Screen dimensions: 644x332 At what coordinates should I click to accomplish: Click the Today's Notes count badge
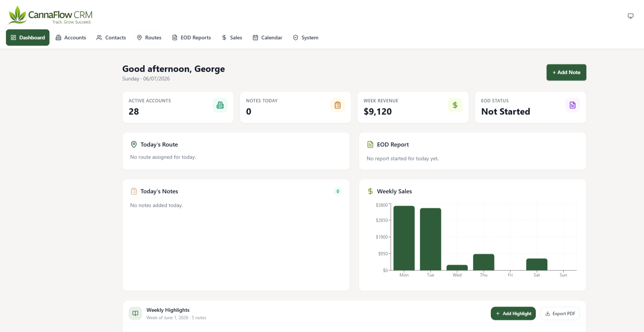(x=338, y=191)
